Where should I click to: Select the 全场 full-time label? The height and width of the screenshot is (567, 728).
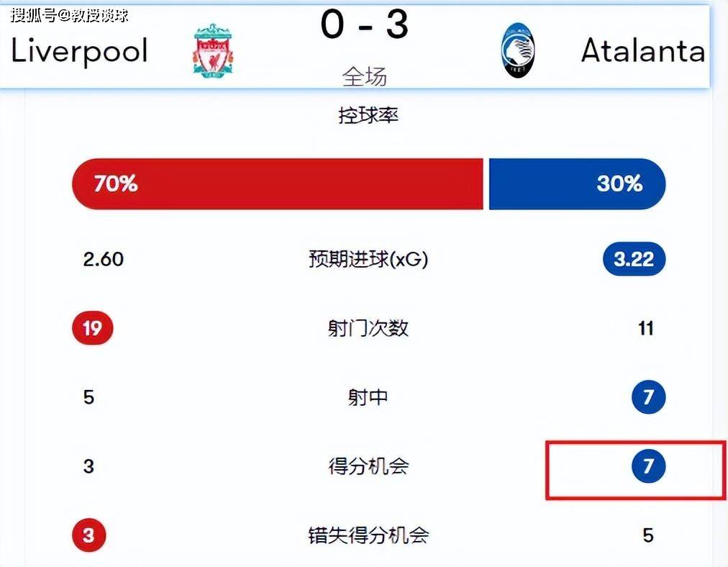pos(365,76)
